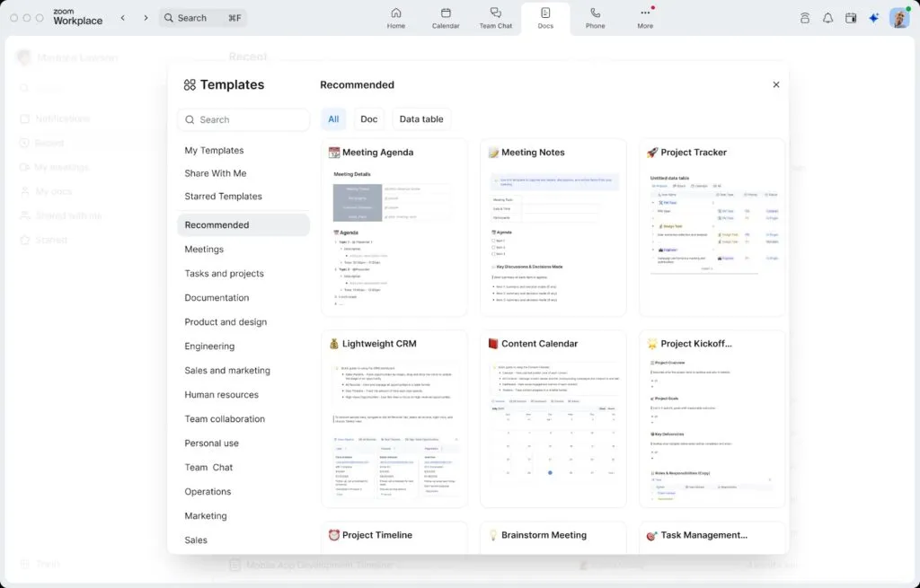Image resolution: width=920 pixels, height=588 pixels.
Task: Select the All filter chip
Action: click(x=333, y=119)
